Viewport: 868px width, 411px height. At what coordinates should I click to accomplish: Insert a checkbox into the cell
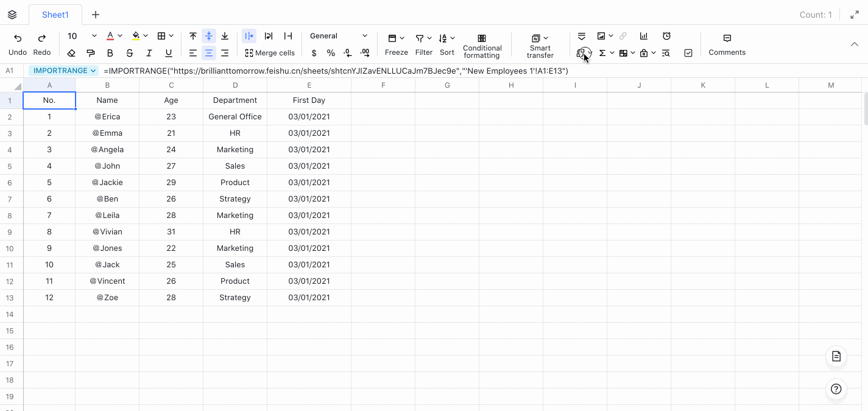click(688, 52)
